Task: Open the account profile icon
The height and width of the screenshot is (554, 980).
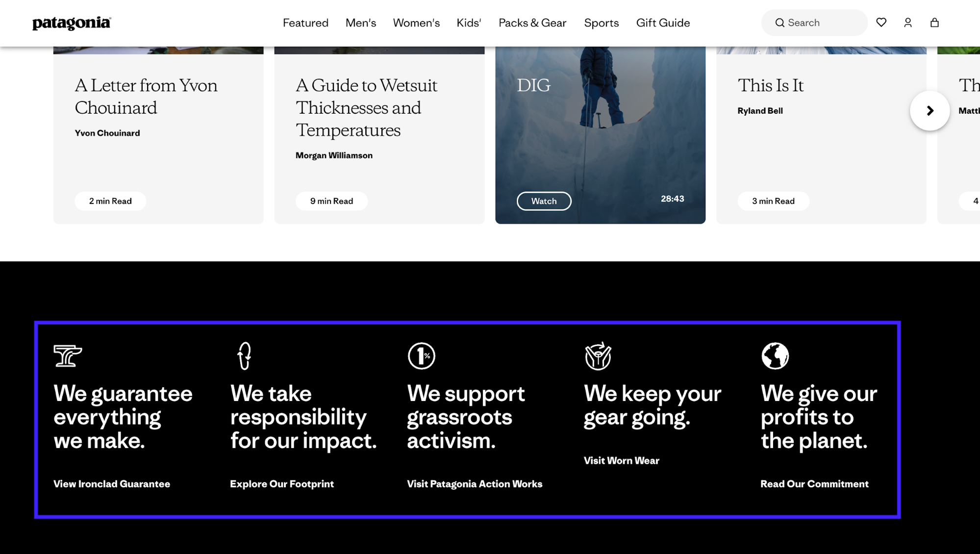Action: (x=907, y=23)
